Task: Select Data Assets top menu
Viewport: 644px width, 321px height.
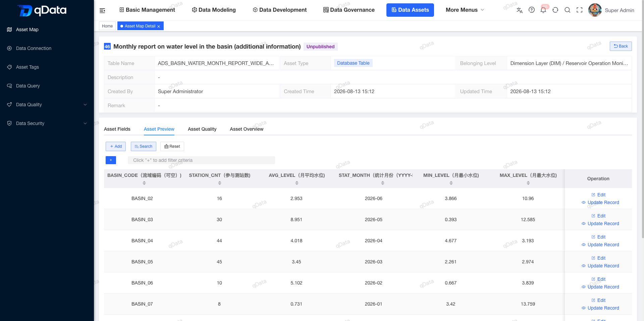Action: (410, 10)
